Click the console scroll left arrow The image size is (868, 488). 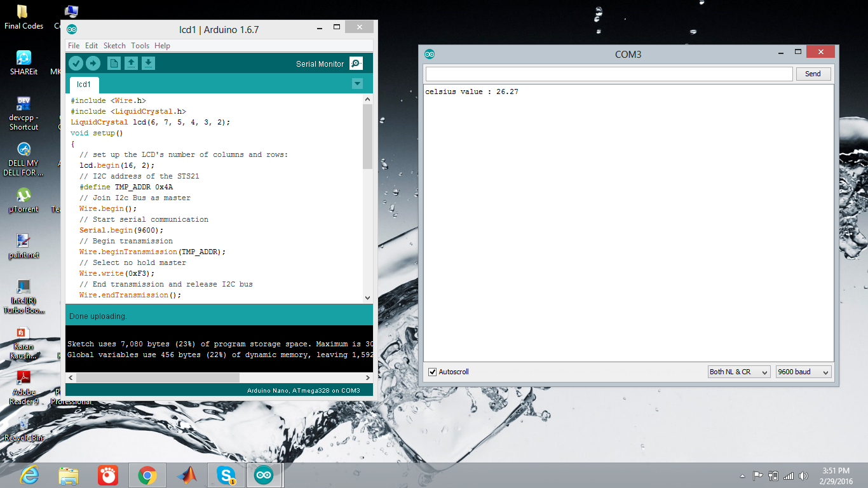70,377
